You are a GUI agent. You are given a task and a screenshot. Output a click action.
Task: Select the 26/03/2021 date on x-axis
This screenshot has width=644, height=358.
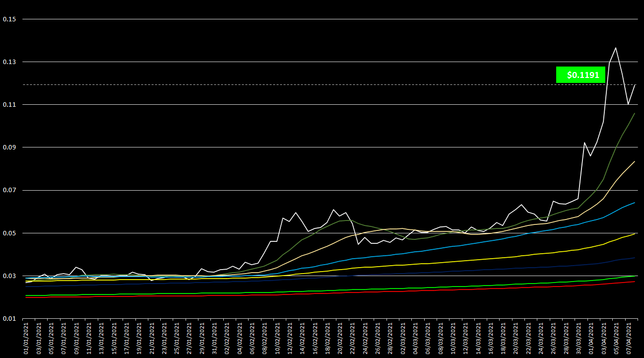[x=554, y=339]
